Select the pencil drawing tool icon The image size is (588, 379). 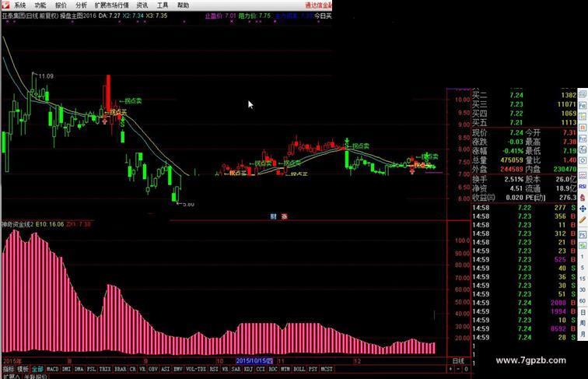point(583,220)
